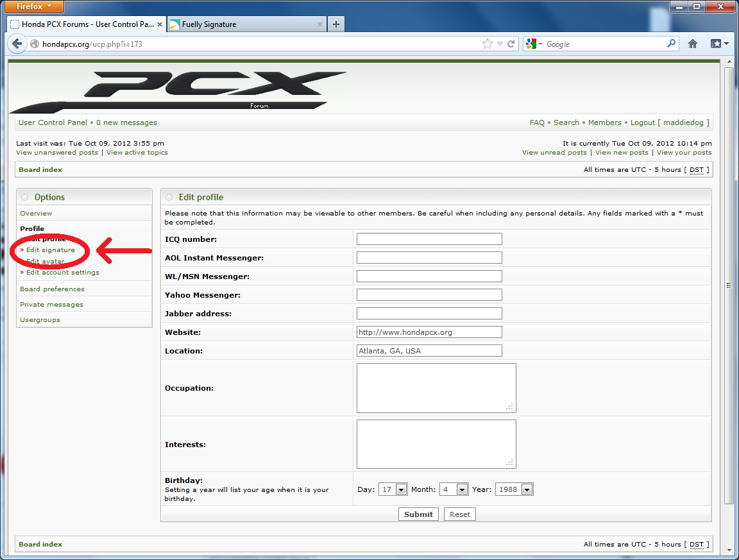
Task: Expand the birthday Year dropdown
Action: (527, 489)
